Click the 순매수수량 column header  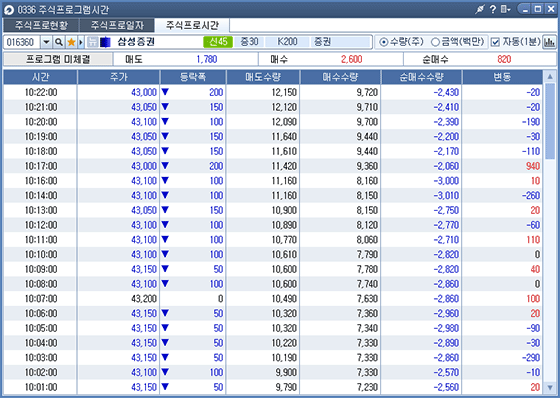[x=422, y=77]
